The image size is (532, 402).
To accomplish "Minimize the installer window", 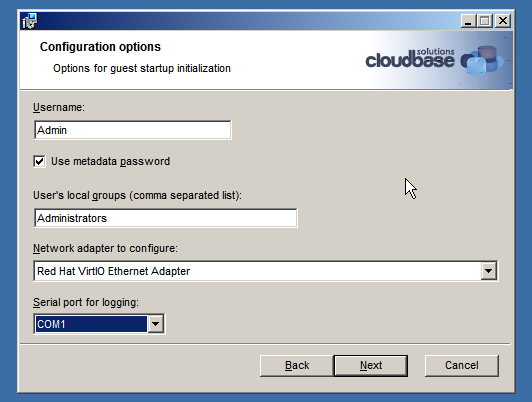I will tap(468, 21).
